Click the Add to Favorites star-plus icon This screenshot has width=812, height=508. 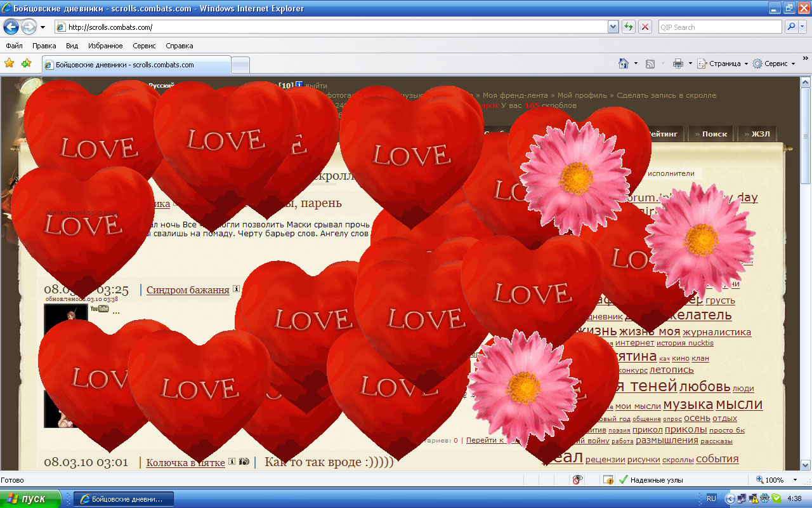26,63
